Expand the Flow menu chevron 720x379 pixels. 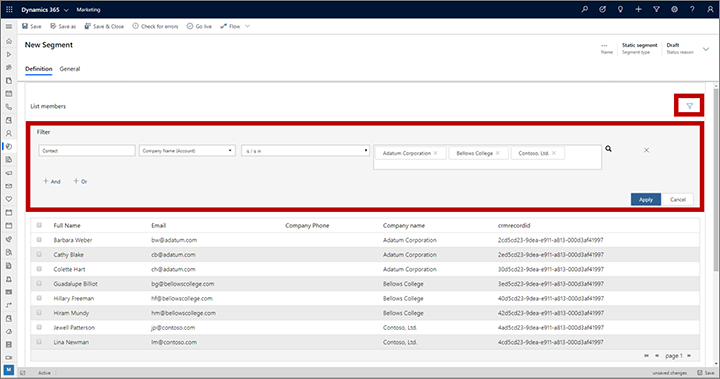tap(248, 26)
